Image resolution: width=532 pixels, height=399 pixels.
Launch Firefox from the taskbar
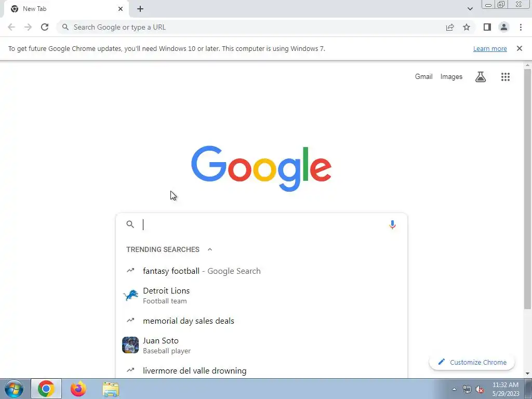point(78,389)
